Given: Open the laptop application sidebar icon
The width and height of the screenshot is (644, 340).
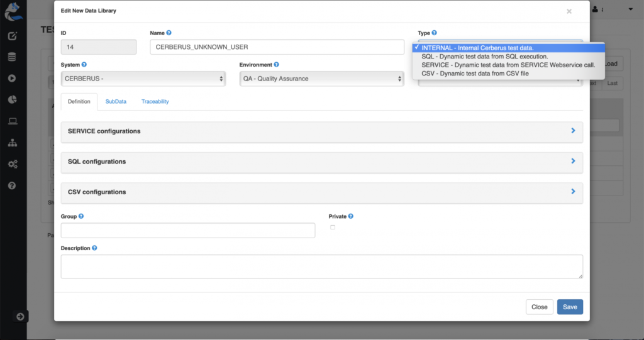Looking at the screenshot, I should click(13, 121).
